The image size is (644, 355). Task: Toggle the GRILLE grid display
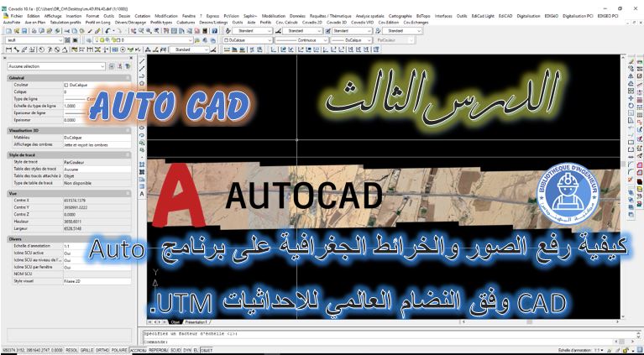pyautogui.click(x=86, y=350)
